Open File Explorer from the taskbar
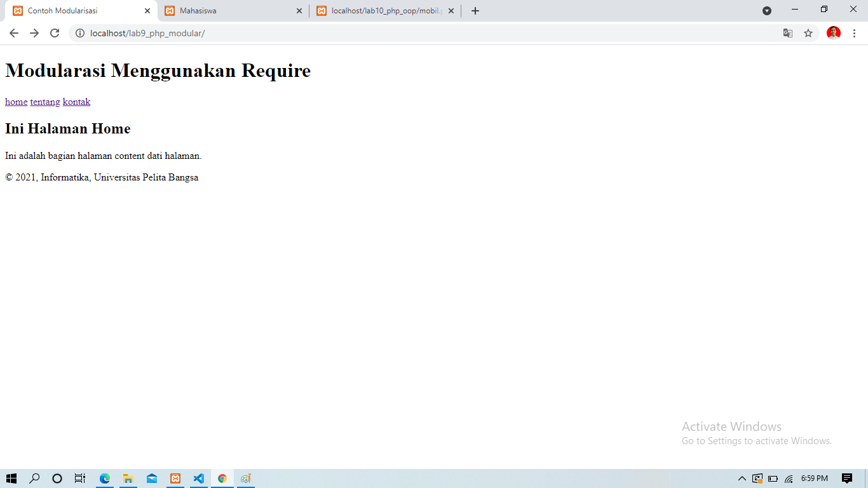The image size is (868, 488). [128, 478]
